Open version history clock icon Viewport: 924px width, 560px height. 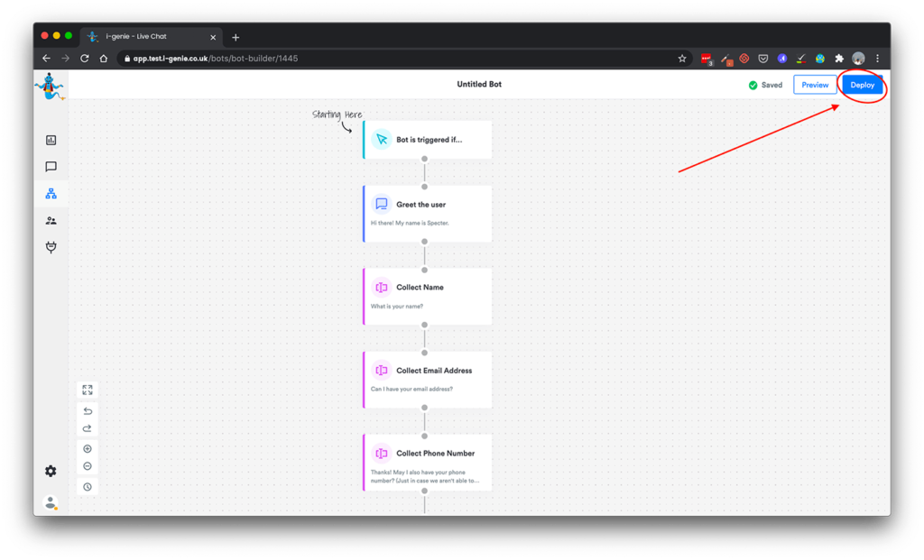88,487
